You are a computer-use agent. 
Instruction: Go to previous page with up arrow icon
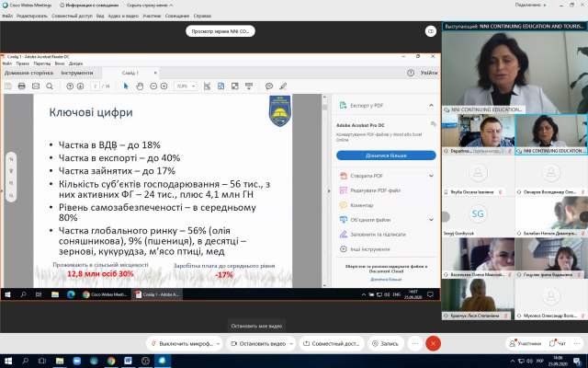point(70,86)
